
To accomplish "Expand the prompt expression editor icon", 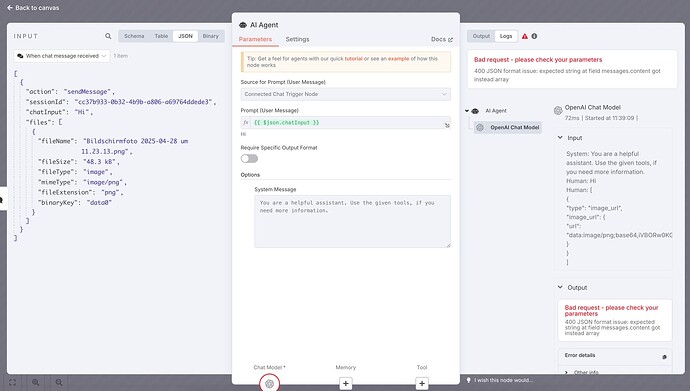I will 447,125.
